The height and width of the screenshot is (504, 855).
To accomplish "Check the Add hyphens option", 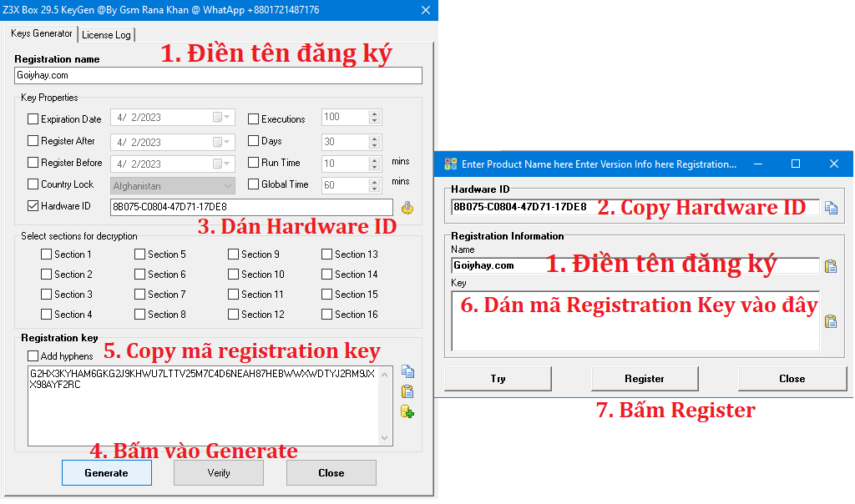I will [33, 355].
